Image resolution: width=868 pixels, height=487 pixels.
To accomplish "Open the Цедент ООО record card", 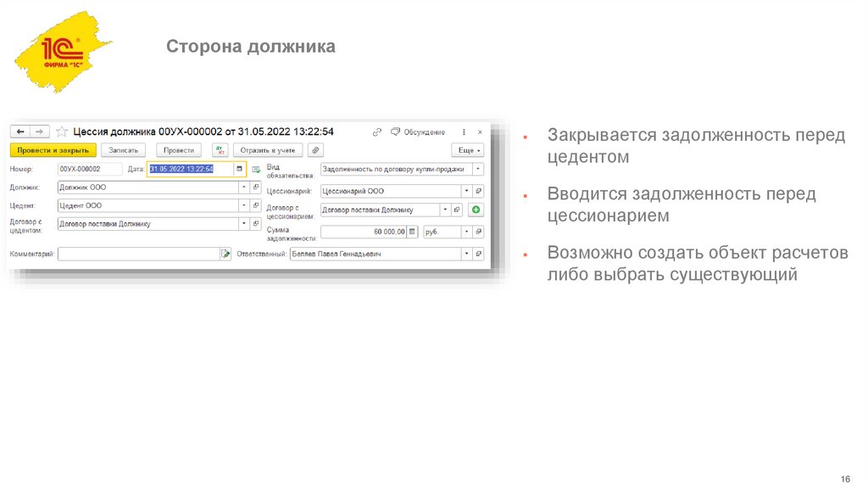I will (256, 205).
